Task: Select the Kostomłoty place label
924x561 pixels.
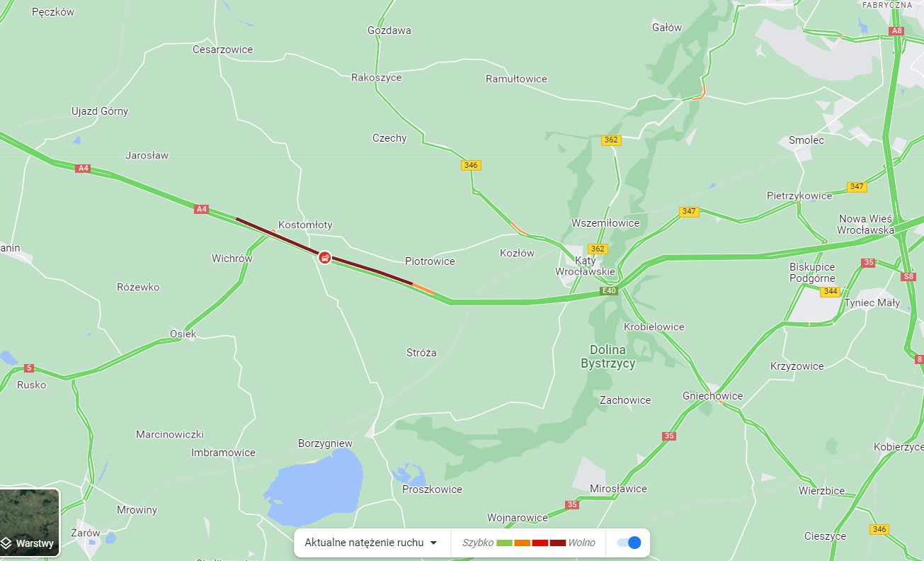Action: tap(305, 225)
